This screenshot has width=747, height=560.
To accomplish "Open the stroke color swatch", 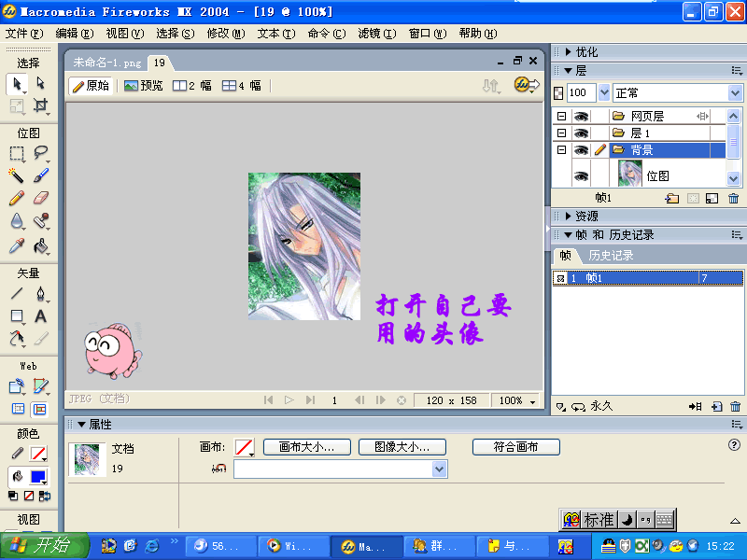I will coord(38,454).
